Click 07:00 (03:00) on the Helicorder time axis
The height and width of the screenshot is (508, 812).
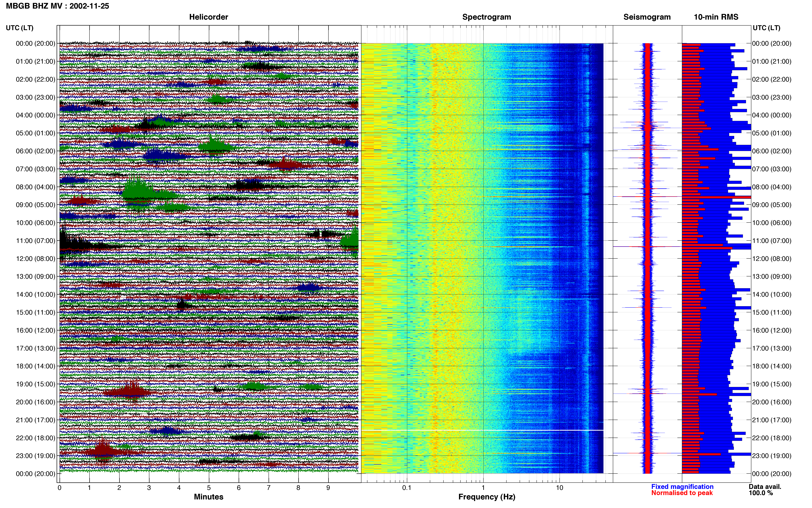36,169
